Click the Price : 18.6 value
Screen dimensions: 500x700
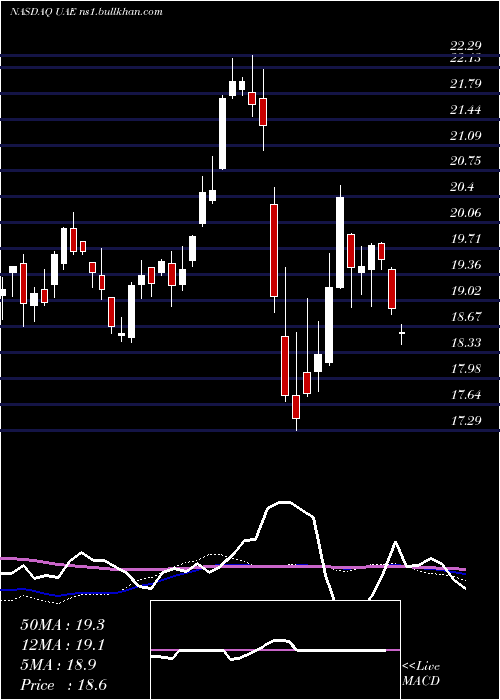[63, 685]
